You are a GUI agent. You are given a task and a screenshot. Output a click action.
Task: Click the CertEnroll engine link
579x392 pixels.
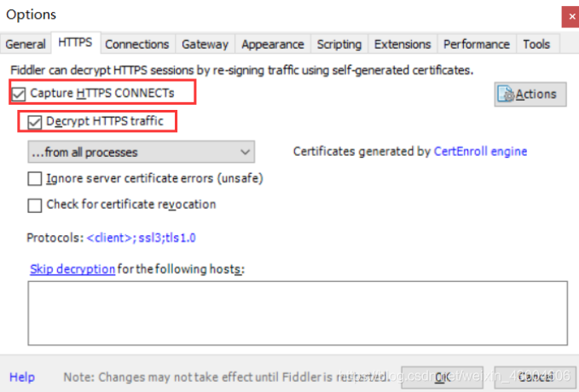[x=480, y=152]
